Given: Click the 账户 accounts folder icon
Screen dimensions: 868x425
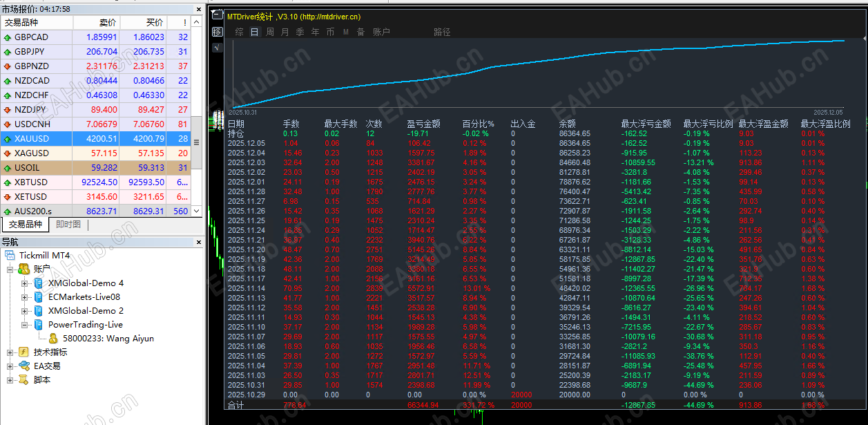Looking at the screenshot, I should tap(23, 269).
